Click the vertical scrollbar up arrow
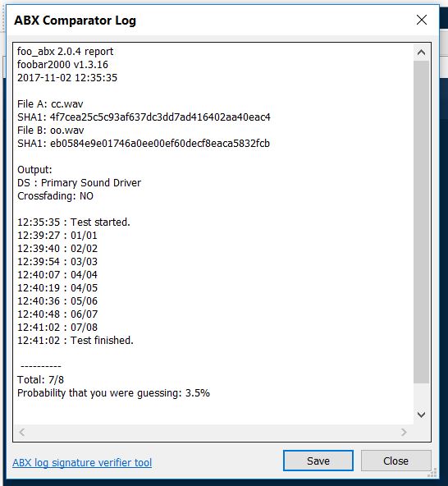The height and width of the screenshot is (486, 448). tap(421, 52)
